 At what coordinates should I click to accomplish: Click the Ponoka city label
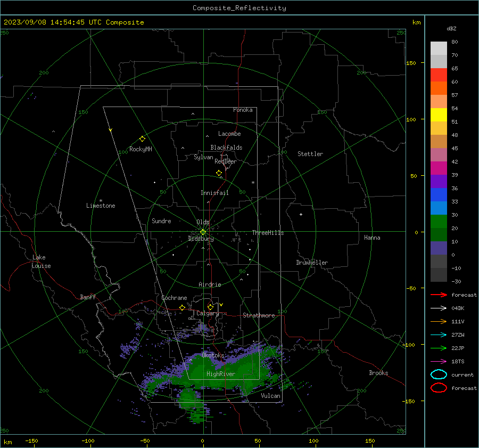coord(243,110)
